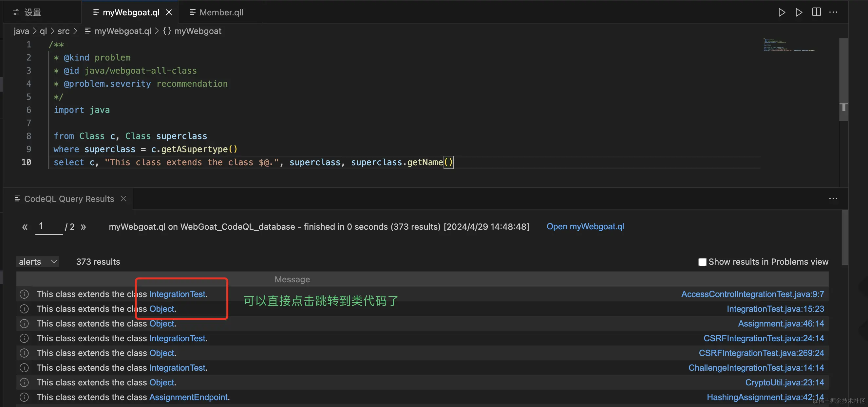Click info icon of HashingAssignment.java row
The width and height of the screenshot is (868, 407).
[24, 397]
